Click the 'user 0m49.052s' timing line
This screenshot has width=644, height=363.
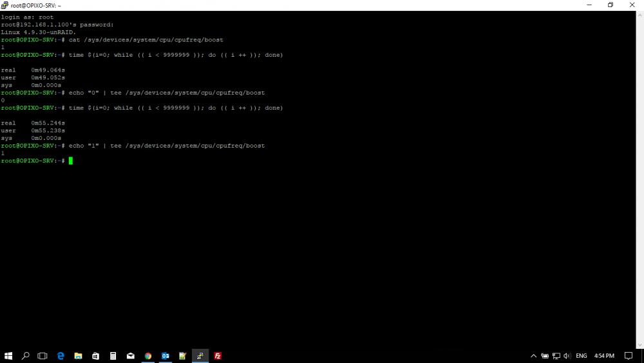[33, 78]
